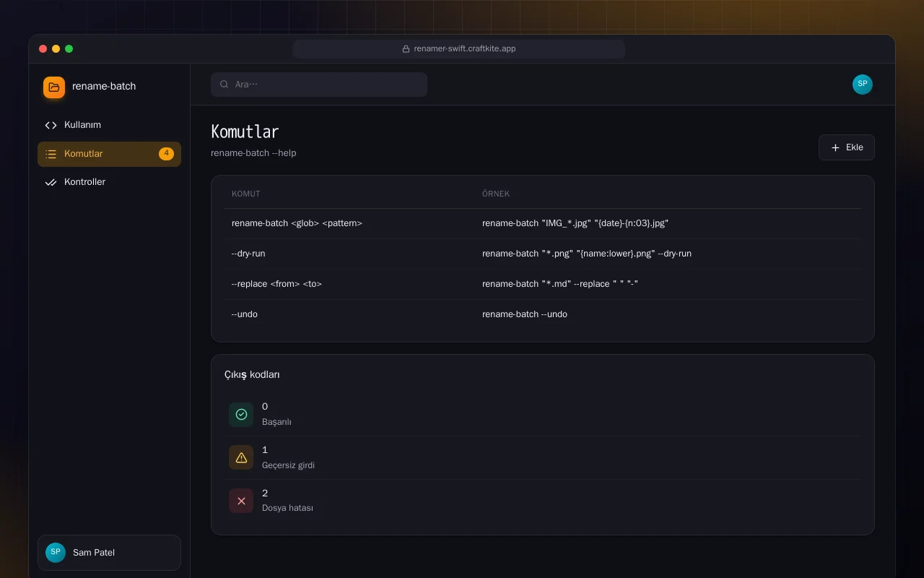Image resolution: width=924 pixels, height=578 pixels.
Task: Click the KOMUT column header
Action: click(x=246, y=194)
